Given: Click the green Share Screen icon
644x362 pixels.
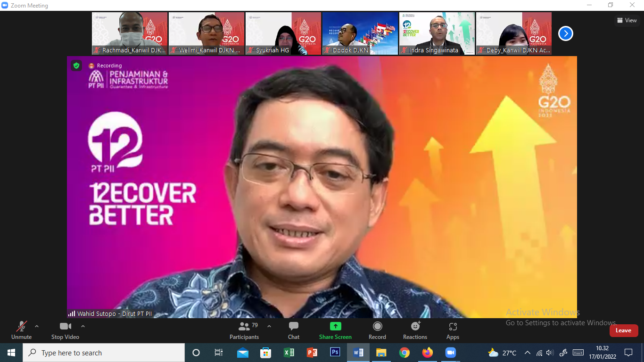Looking at the screenshot, I should pos(335,326).
